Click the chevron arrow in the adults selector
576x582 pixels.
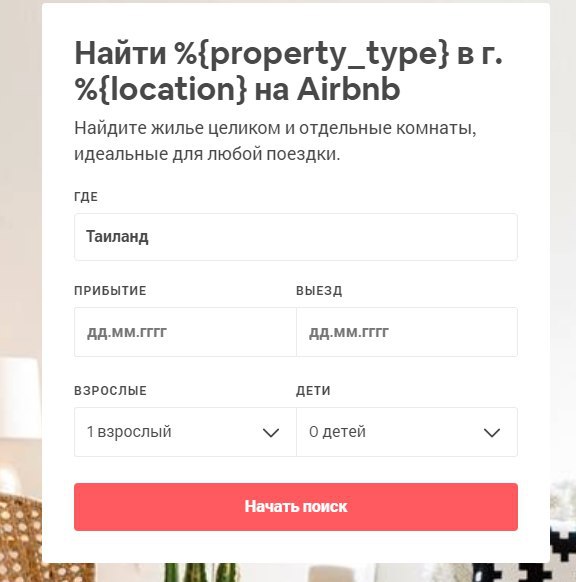(x=271, y=432)
